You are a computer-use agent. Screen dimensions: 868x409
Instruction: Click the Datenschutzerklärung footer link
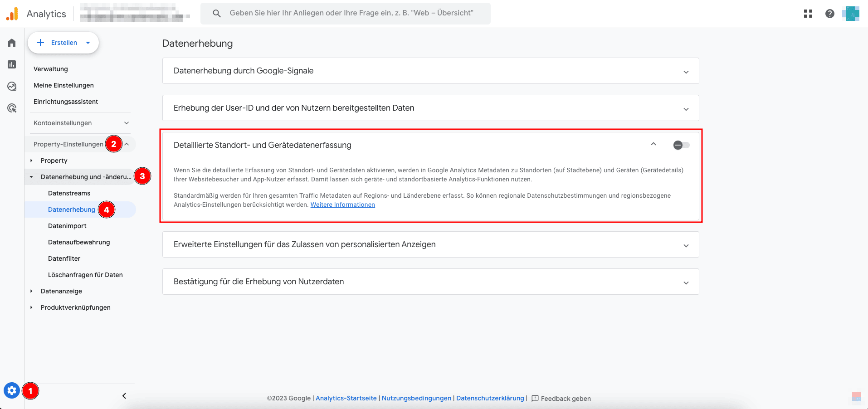(x=490, y=398)
